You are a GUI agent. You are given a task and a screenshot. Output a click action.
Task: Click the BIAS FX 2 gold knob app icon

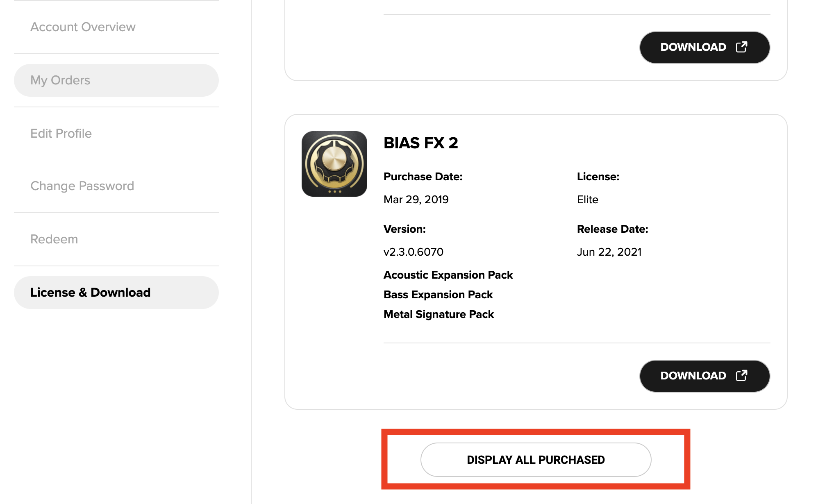point(334,164)
